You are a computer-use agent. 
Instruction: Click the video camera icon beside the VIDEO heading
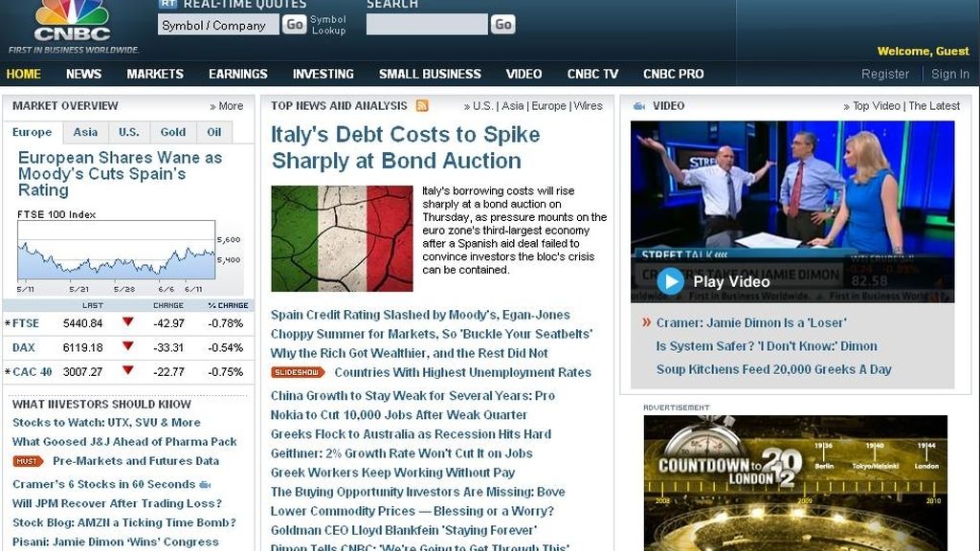(638, 106)
